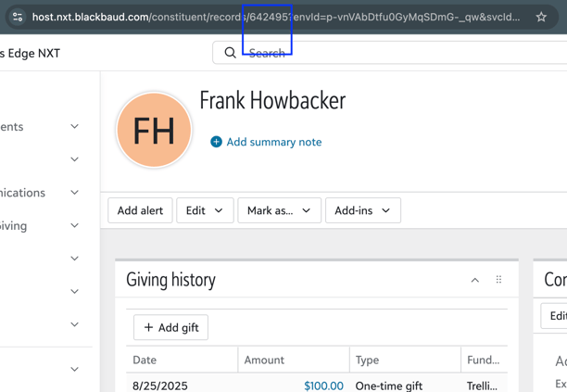Click the Add alert button
This screenshot has height=392, width=567.
(x=140, y=210)
